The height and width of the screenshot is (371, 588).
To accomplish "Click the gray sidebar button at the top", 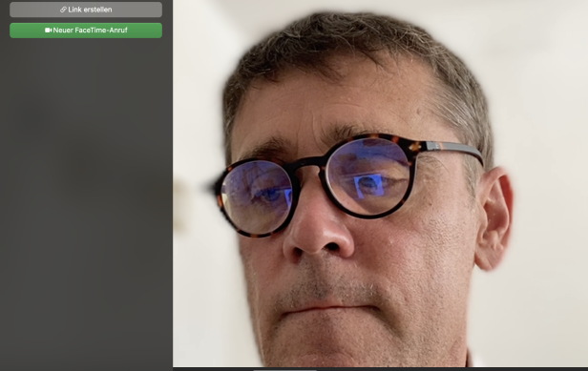I will click(86, 10).
